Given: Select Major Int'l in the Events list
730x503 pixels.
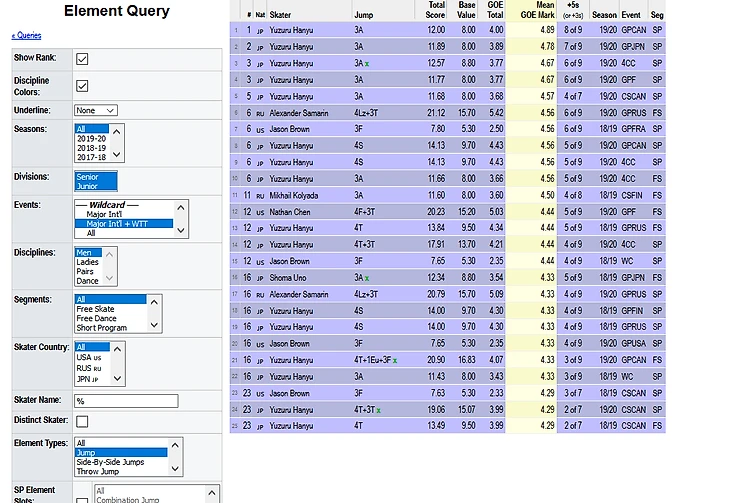Looking at the screenshot, I should coord(105,214).
